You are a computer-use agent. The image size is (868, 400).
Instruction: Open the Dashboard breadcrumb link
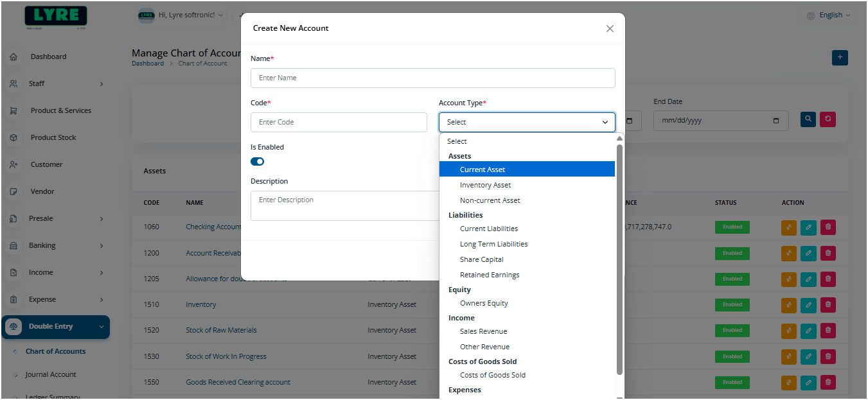(148, 63)
